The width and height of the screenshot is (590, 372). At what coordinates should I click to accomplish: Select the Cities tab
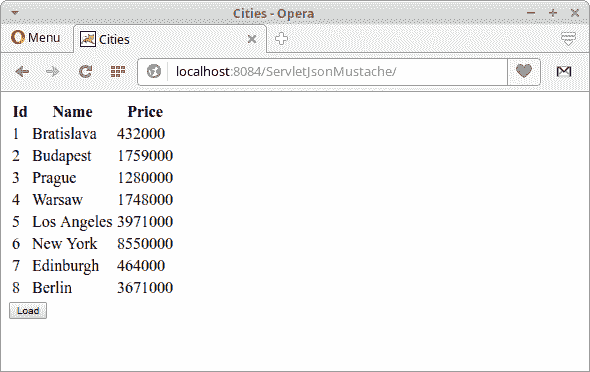pos(170,39)
